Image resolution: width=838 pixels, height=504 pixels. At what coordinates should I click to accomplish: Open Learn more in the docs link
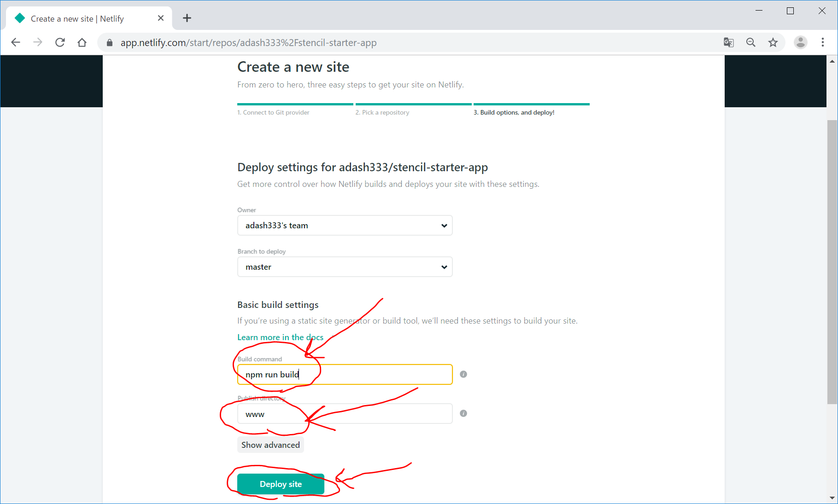coord(280,337)
